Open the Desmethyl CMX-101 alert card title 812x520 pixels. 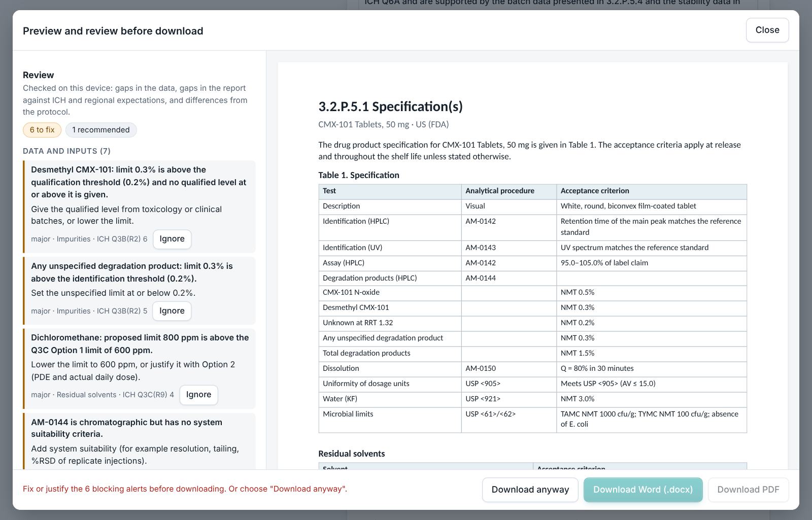pyautogui.click(x=139, y=182)
